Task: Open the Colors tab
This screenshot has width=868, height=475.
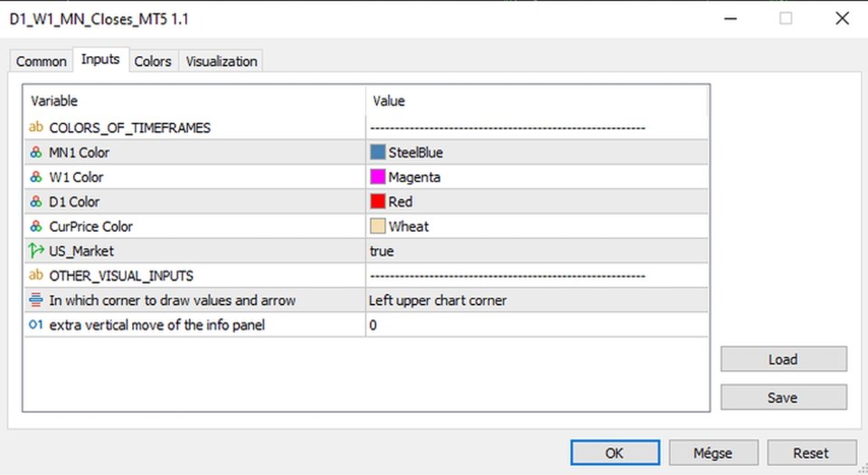Action: tap(154, 61)
